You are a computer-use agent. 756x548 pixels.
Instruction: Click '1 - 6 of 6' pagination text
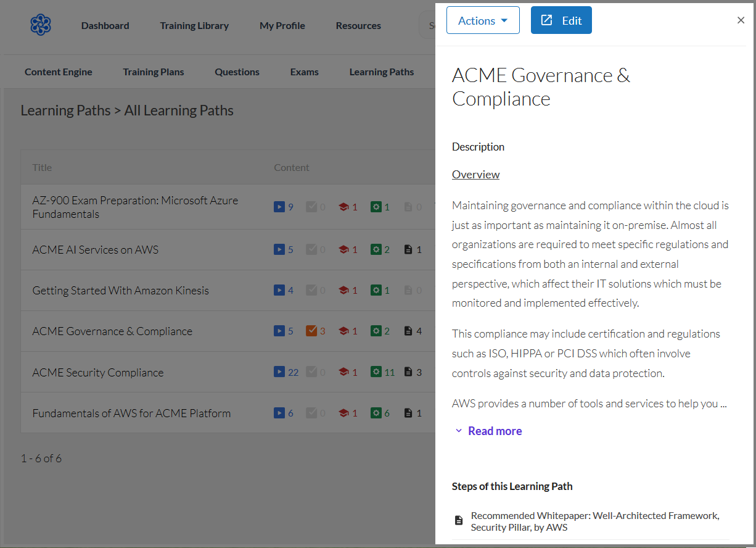pyautogui.click(x=41, y=459)
